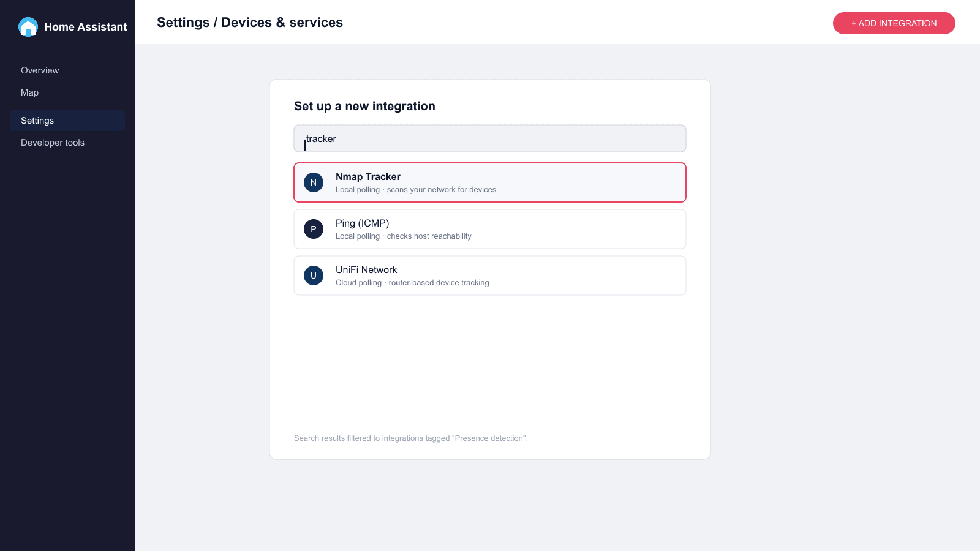Screen dimensions: 980x551
Task: Click the N avatar icon for Nmap Tracker
Action: pos(314,182)
